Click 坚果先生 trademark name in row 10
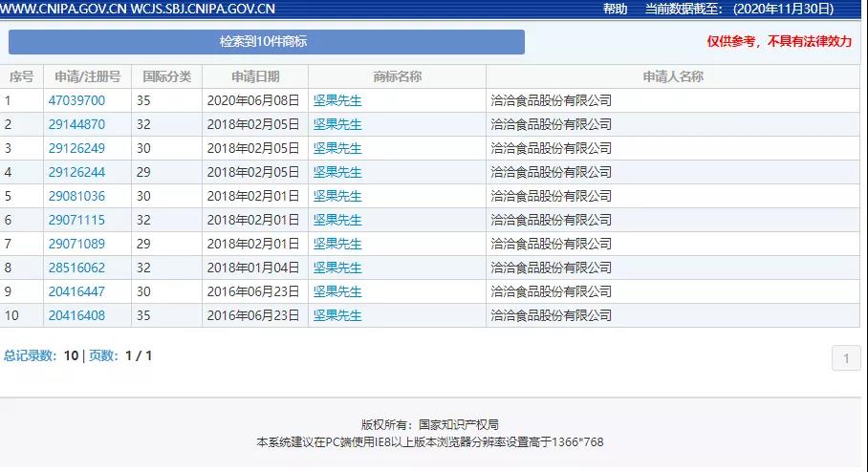The width and height of the screenshot is (868, 472). click(x=337, y=315)
